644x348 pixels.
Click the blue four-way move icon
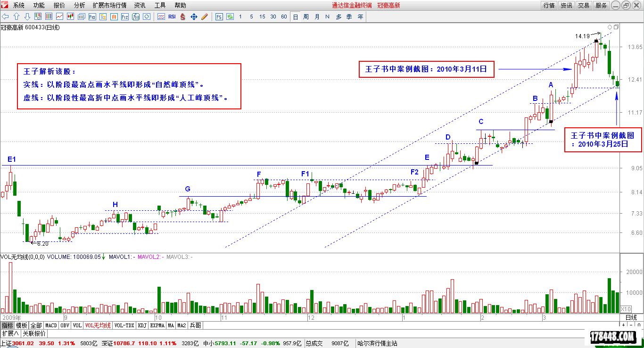(x=194, y=17)
